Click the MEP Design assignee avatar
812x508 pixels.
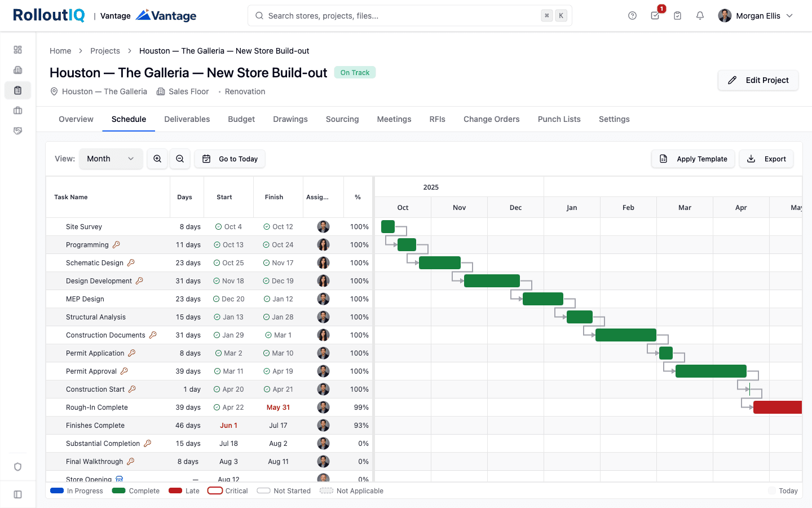pos(323,299)
